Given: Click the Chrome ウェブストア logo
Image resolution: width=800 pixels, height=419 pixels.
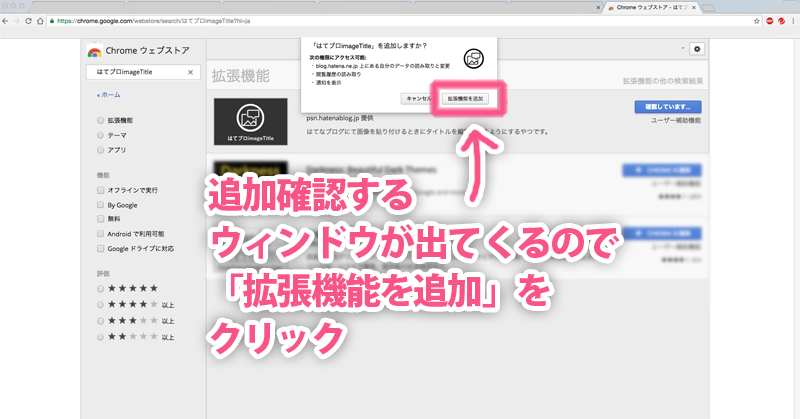Looking at the screenshot, I should tap(138, 51).
